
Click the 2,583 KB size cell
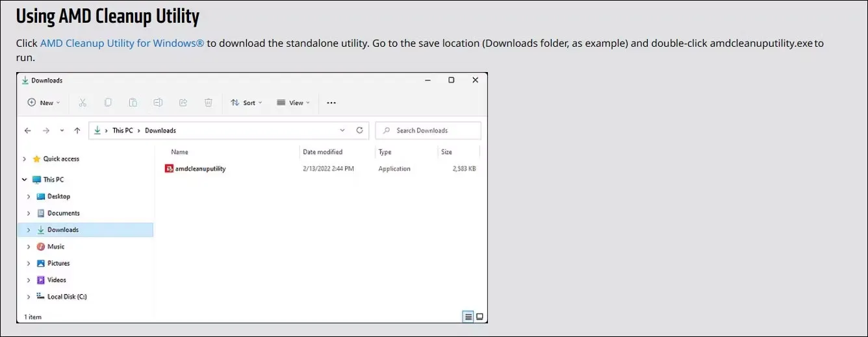click(464, 169)
